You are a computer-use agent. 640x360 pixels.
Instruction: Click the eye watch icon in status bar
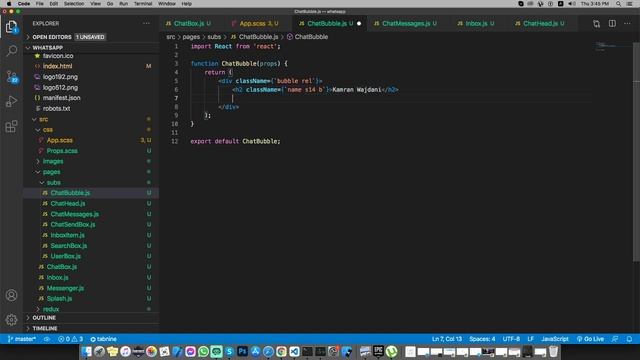point(47,339)
